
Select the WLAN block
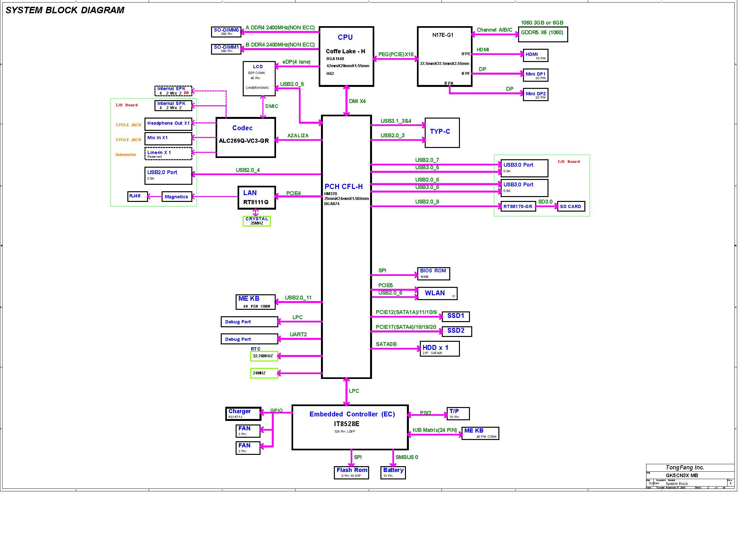point(437,293)
